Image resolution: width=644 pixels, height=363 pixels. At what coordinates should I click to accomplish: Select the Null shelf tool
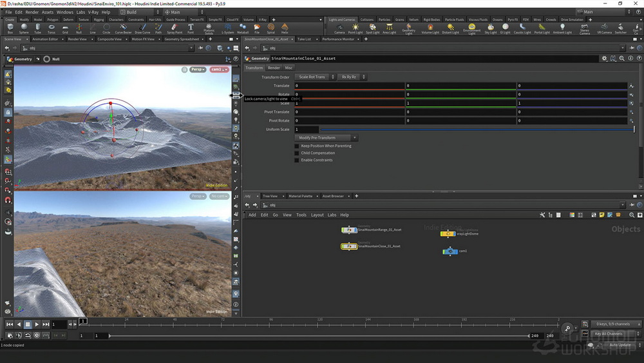coord(79,28)
